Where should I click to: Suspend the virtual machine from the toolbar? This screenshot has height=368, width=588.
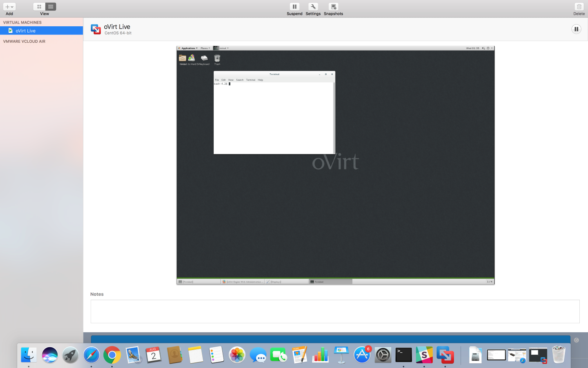coord(294,7)
